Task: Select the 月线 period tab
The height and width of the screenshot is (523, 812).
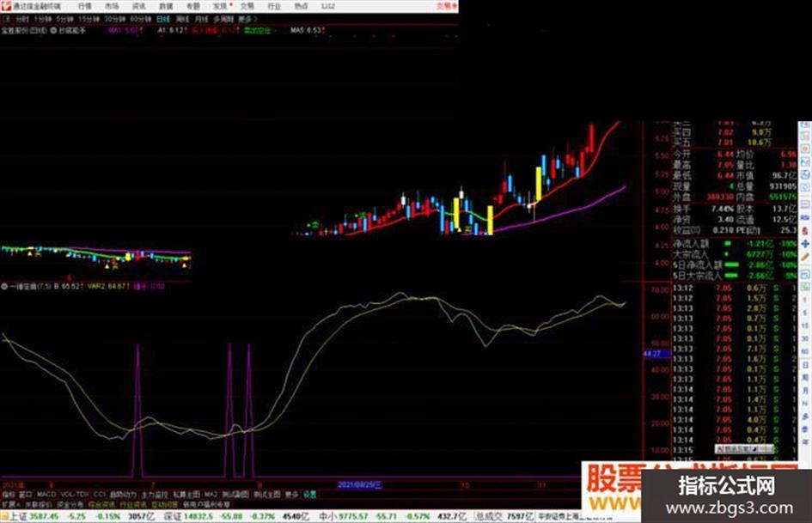Action: coord(201,19)
